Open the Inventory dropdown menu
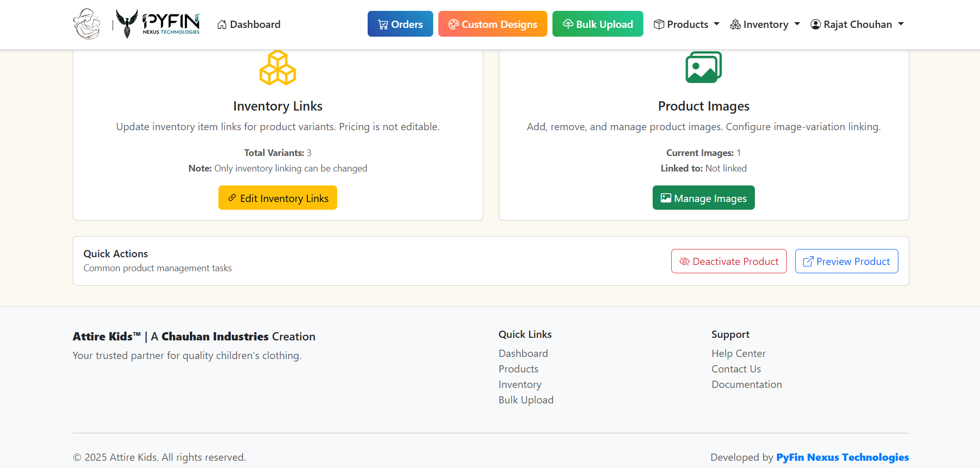This screenshot has height=468, width=980. (x=765, y=24)
